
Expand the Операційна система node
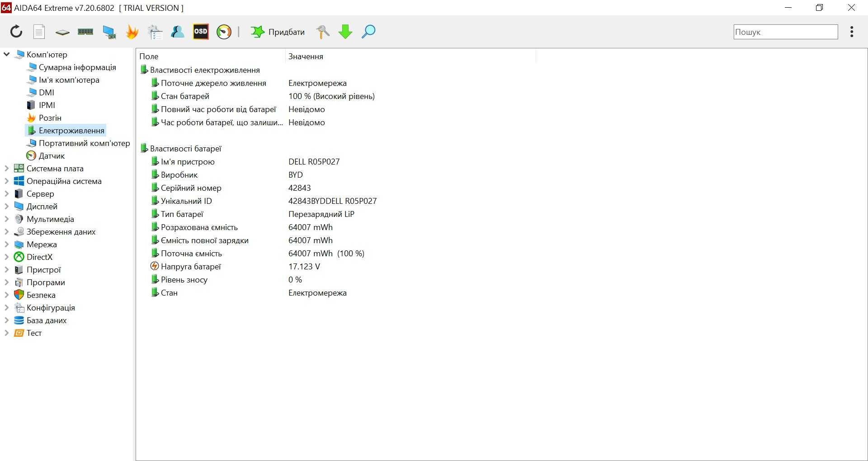pyautogui.click(x=7, y=181)
